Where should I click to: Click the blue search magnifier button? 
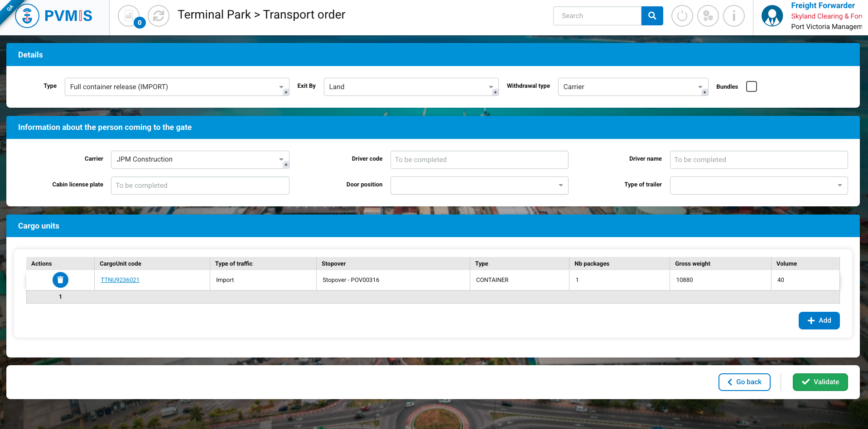(652, 16)
